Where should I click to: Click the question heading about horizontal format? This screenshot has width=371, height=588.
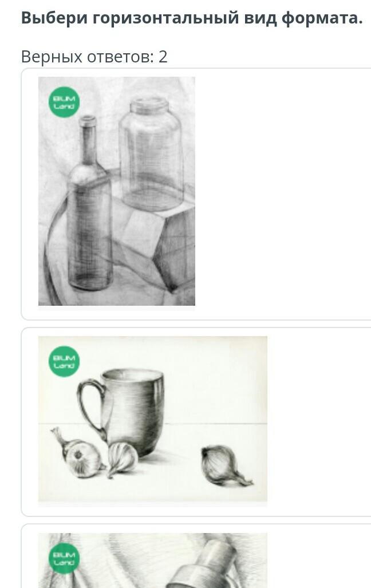click(192, 18)
